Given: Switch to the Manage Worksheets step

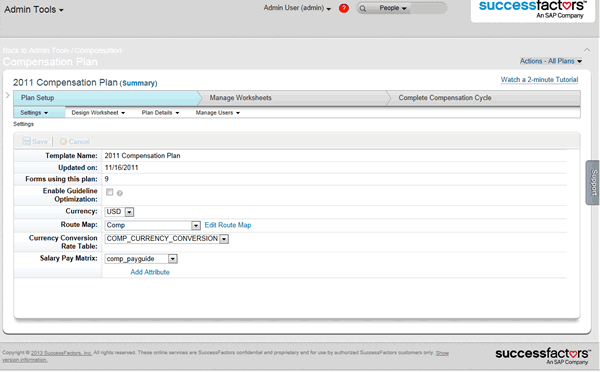Looking at the screenshot, I should click(x=240, y=98).
